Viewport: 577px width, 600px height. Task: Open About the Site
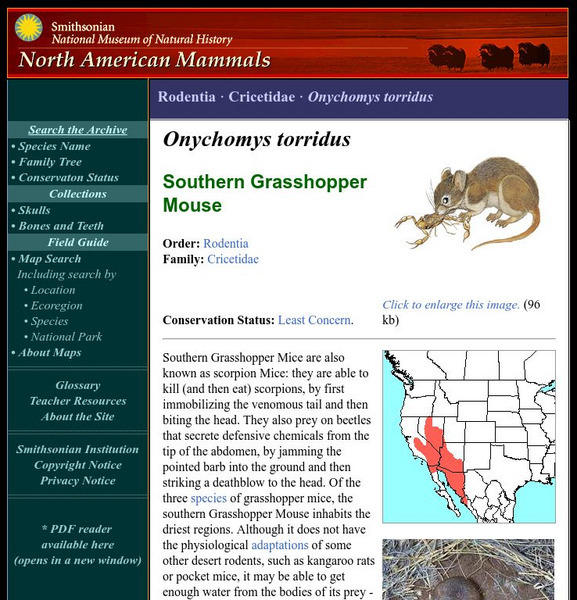pyautogui.click(x=78, y=416)
